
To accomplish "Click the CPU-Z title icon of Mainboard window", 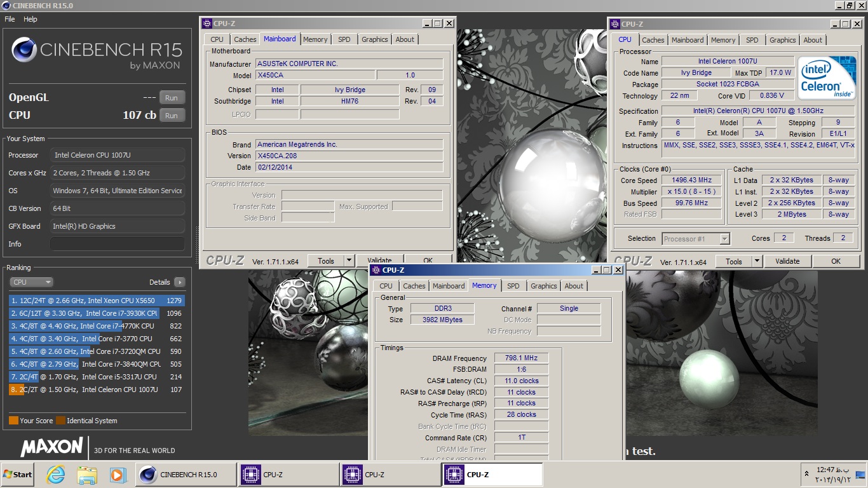I will point(207,24).
